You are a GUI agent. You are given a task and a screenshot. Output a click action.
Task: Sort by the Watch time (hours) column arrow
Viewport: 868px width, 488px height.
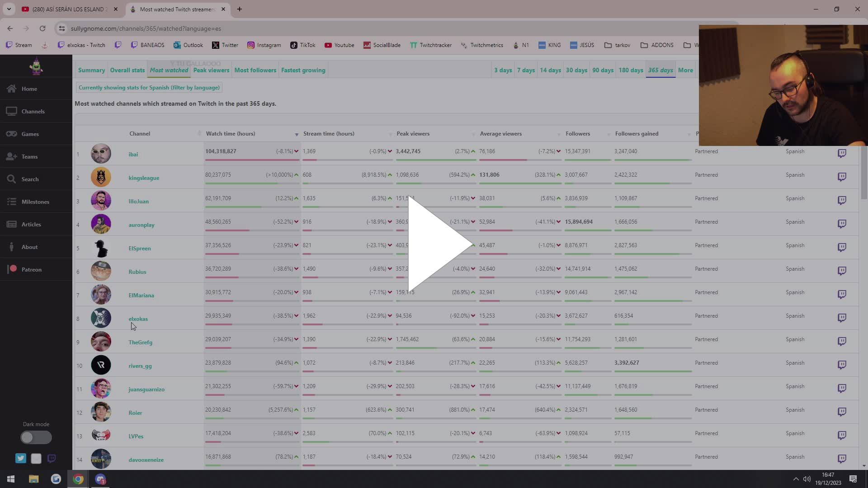297,135
